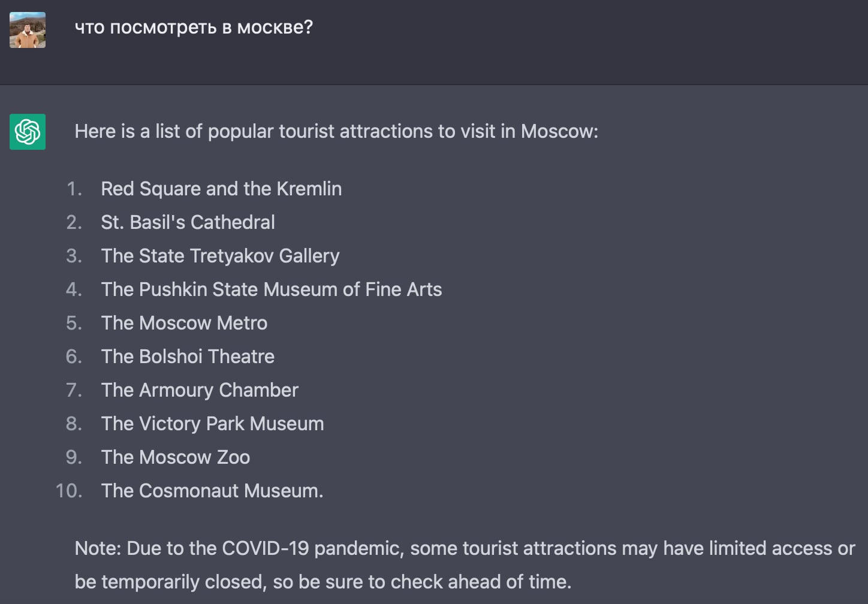Click the COVID-19 pandemic note line
Screen dimensions: 868x604
point(465,548)
